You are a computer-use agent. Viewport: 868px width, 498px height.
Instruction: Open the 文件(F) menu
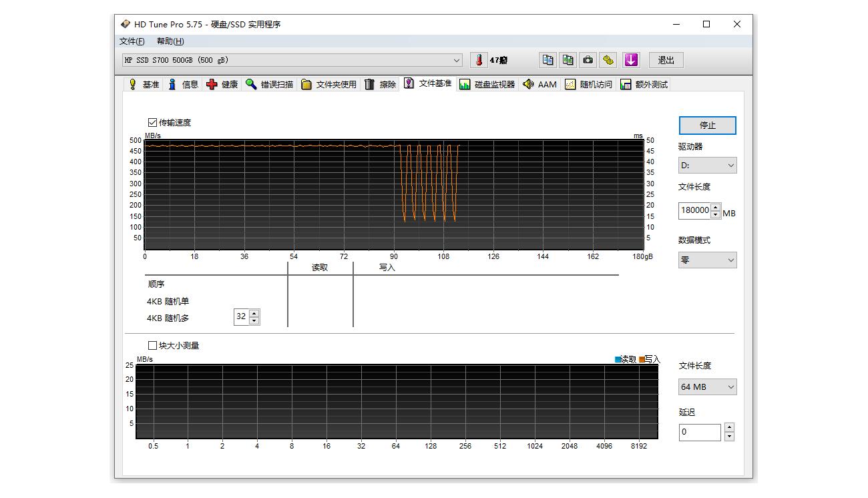coord(132,41)
